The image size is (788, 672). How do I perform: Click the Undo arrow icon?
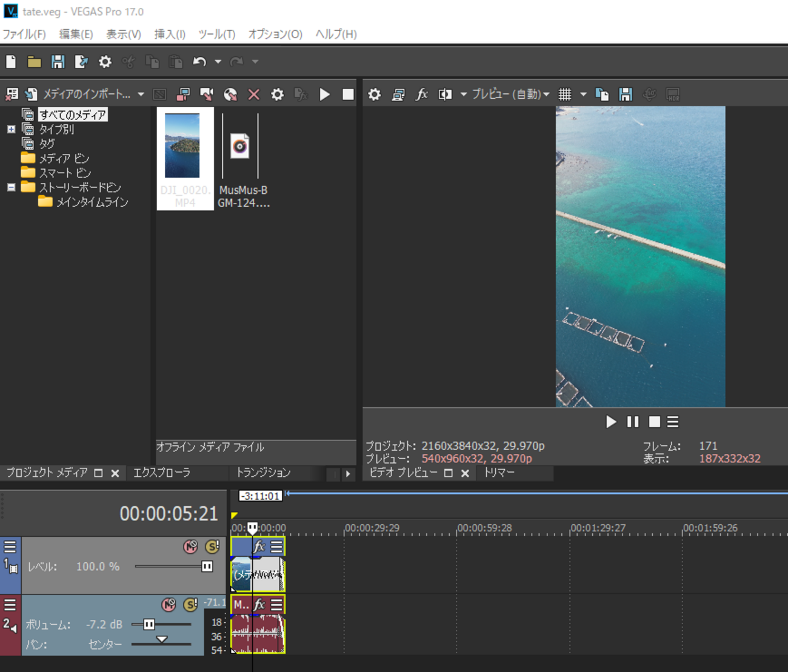[199, 62]
